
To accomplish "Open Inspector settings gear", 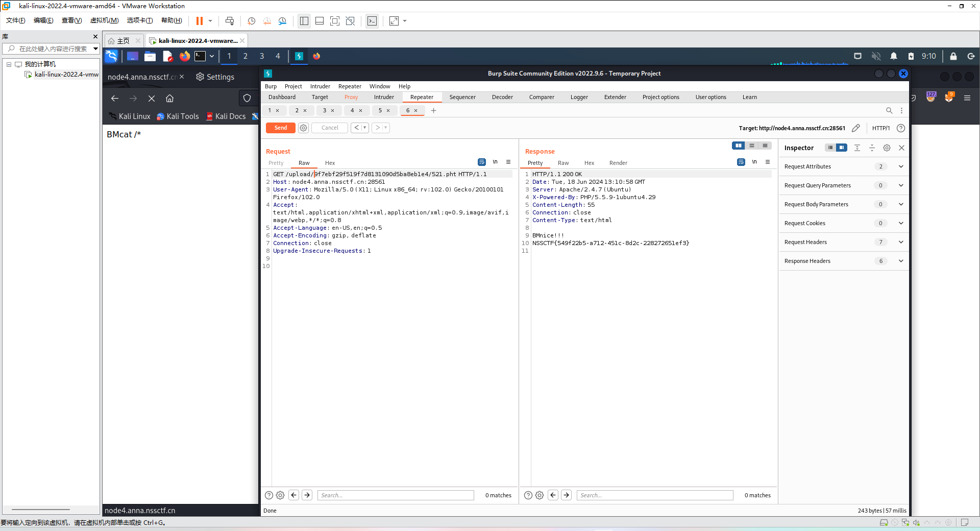I will (x=887, y=148).
